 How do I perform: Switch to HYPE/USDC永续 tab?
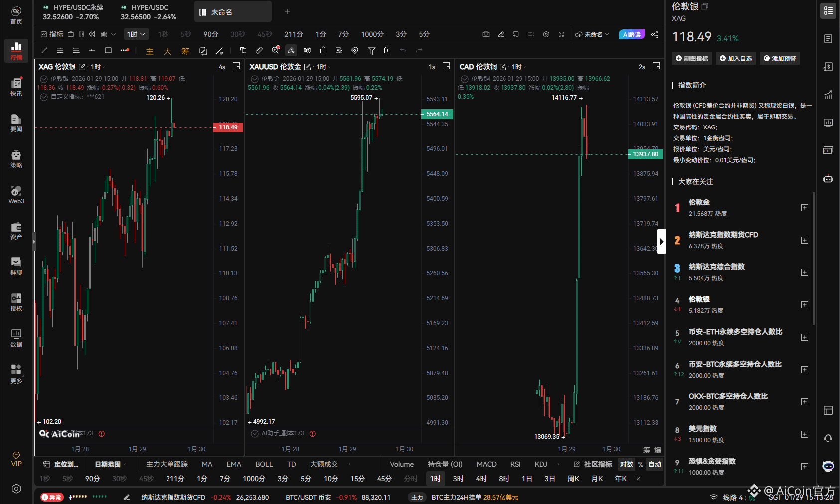click(x=73, y=12)
